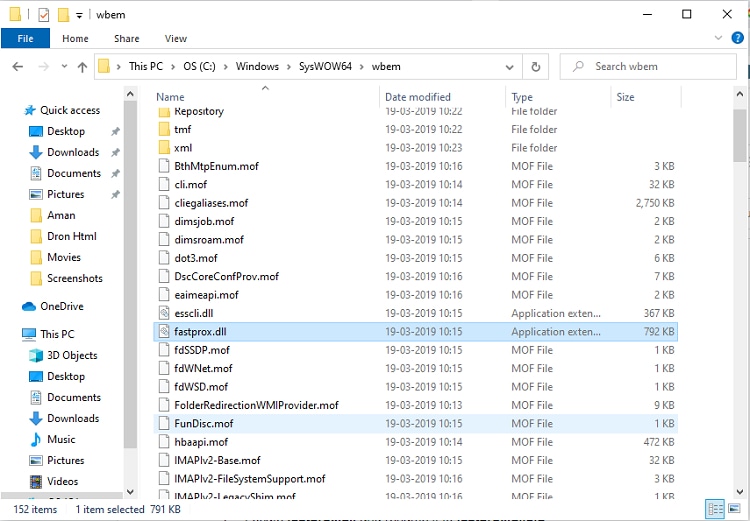Image resolution: width=750 pixels, height=521 pixels.
Task: Select the FolderRedirectionWMIProvider.mof file name
Action: pos(256,405)
